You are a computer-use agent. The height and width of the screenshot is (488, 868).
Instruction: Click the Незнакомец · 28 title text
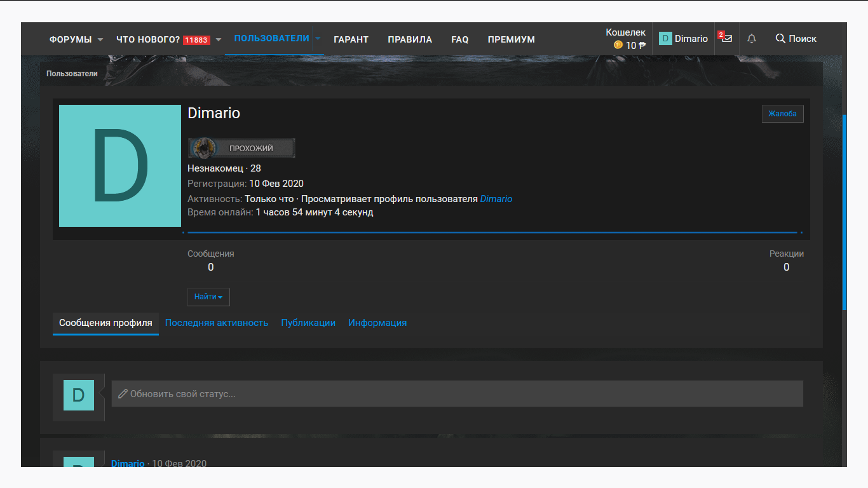224,168
